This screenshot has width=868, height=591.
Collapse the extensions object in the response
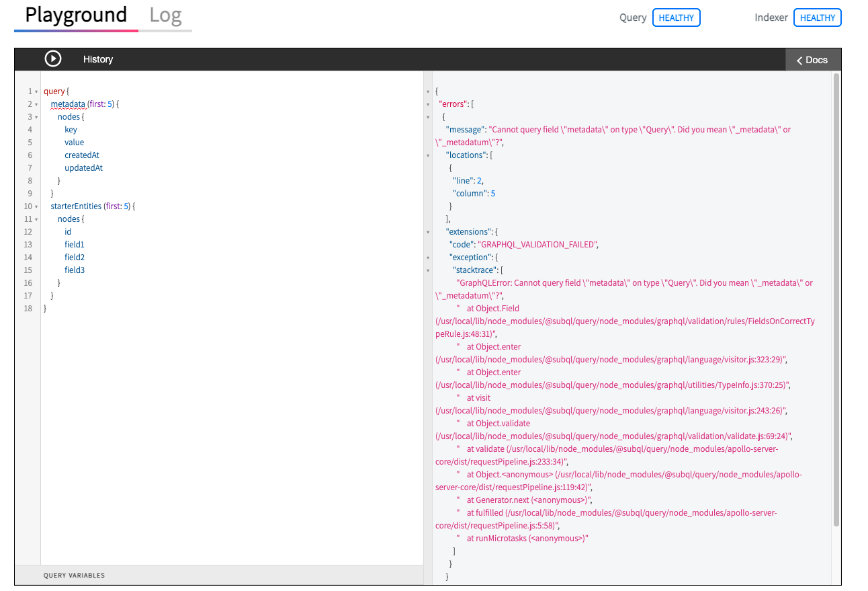pyautogui.click(x=429, y=232)
